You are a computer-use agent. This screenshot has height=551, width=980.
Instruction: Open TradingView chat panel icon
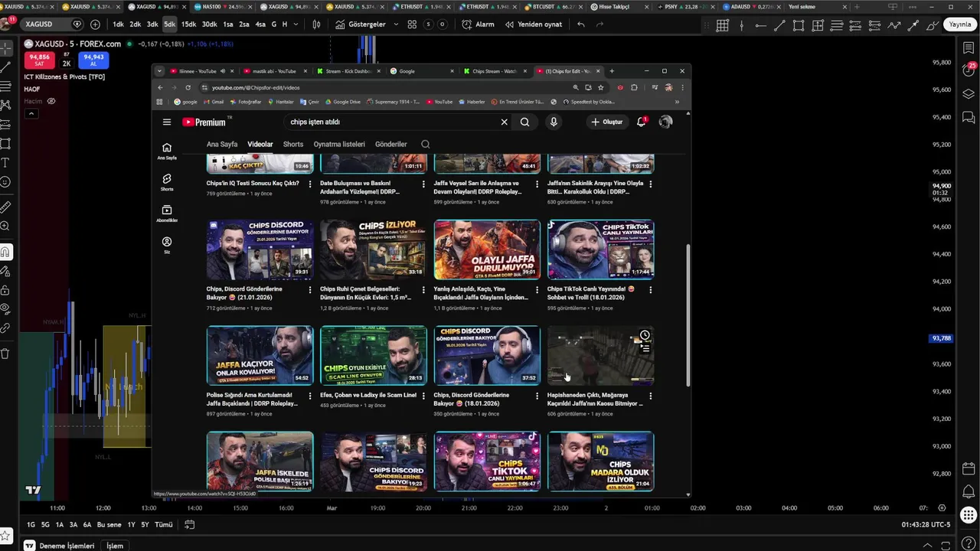tap(969, 117)
